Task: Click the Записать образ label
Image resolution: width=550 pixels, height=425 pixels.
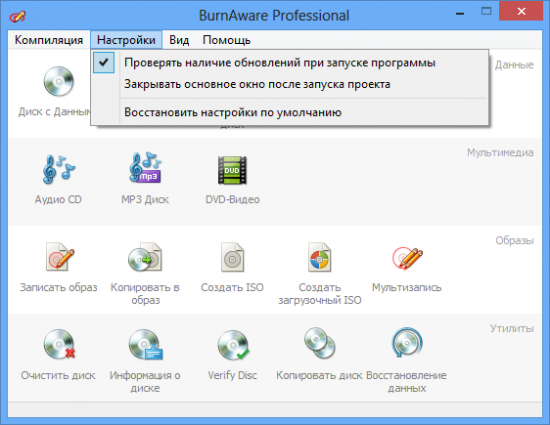Action: [x=59, y=287]
